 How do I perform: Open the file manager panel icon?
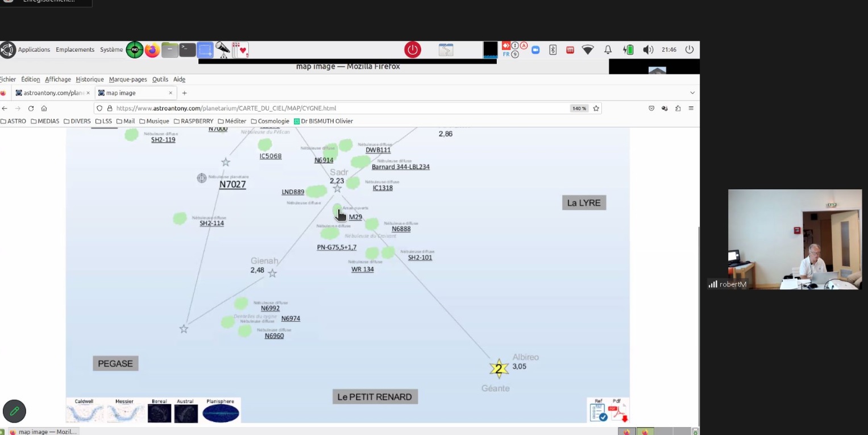coord(169,50)
